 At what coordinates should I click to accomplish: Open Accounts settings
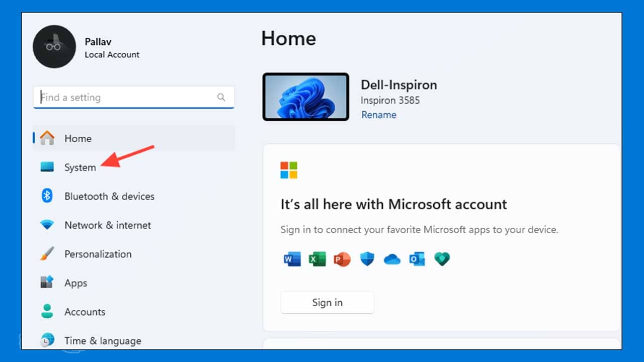134,312
